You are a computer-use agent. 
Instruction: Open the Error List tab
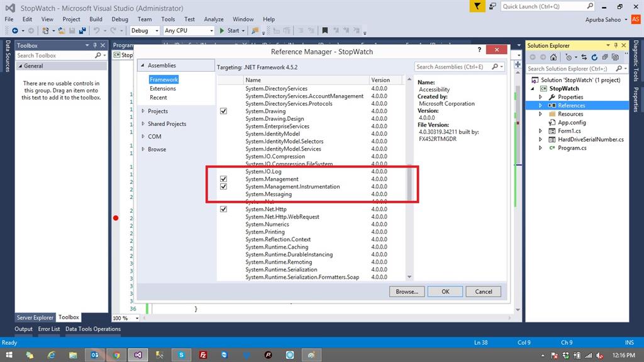[x=49, y=329]
